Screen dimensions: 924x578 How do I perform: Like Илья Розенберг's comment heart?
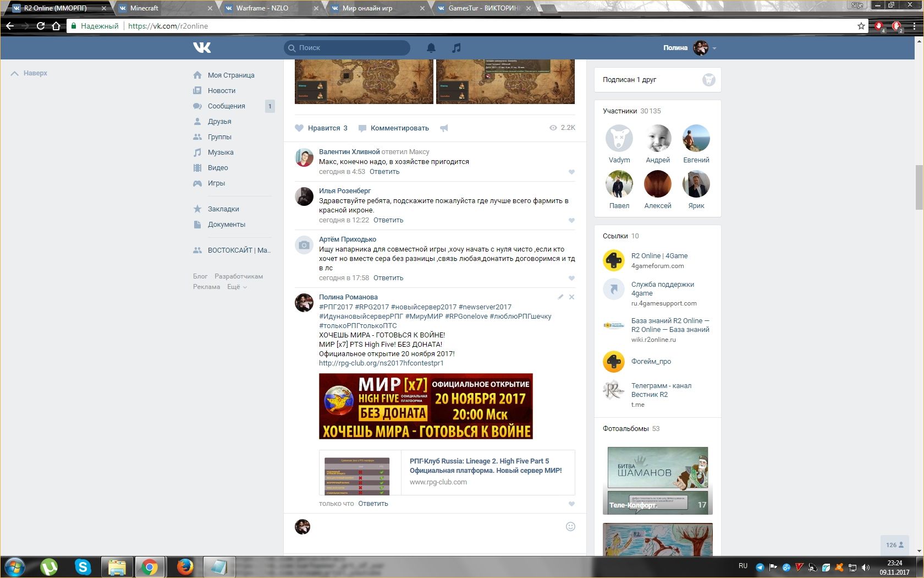pyautogui.click(x=571, y=220)
